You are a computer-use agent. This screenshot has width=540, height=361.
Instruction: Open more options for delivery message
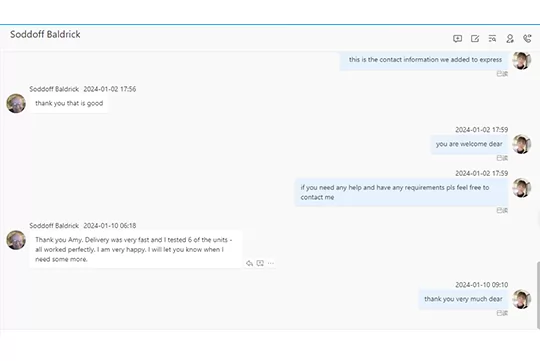(x=271, y=264)
